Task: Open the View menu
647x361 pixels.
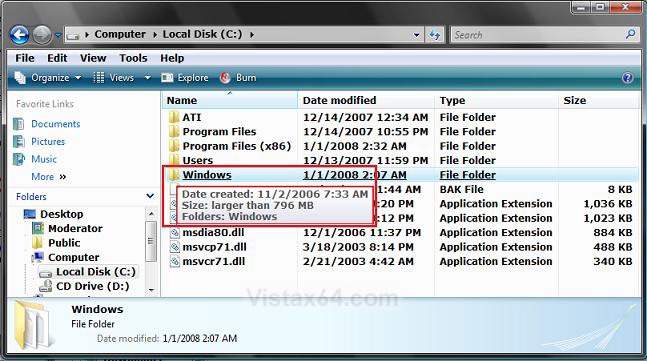Action: (93, 58)
